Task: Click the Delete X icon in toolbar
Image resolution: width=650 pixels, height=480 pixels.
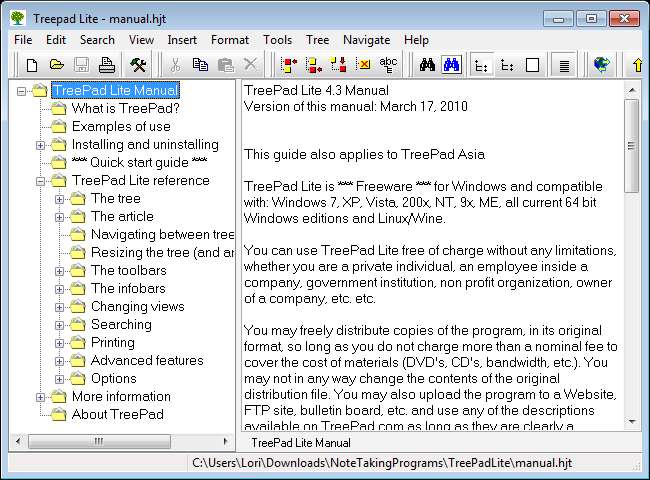Action: 250,65
